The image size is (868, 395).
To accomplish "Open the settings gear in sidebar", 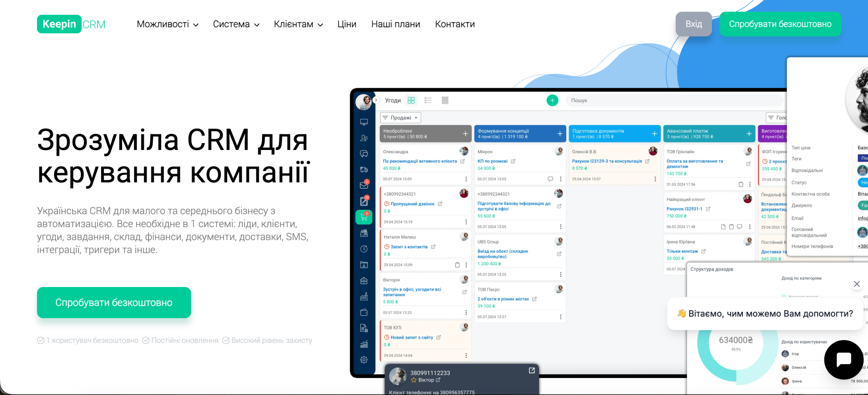I will (364, 360).
